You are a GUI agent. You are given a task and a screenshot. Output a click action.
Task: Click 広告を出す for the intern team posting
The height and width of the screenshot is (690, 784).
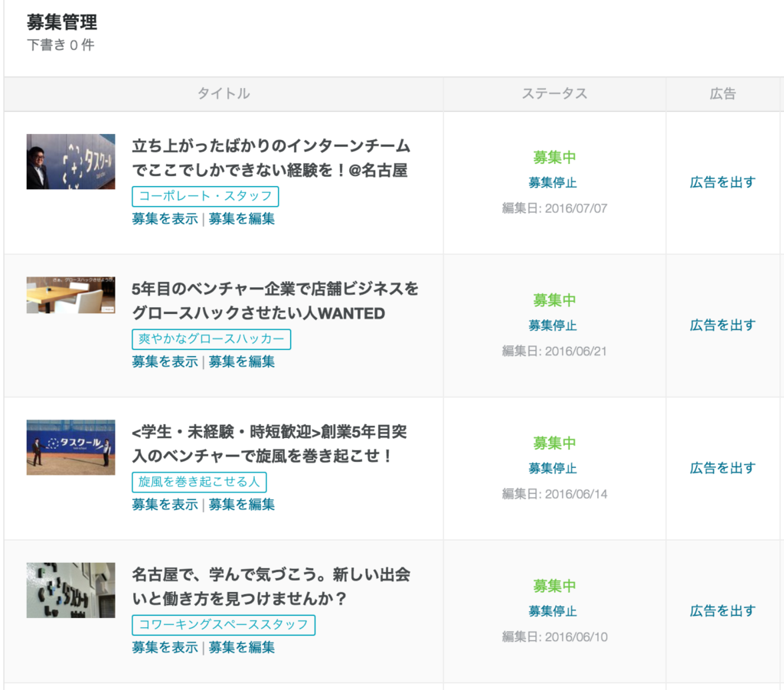click(723, 182)
